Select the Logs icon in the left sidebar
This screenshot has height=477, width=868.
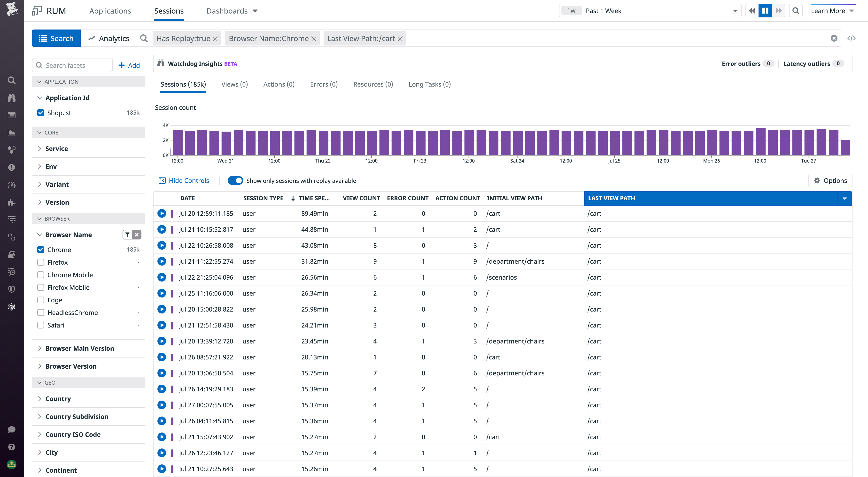(11, 115)
